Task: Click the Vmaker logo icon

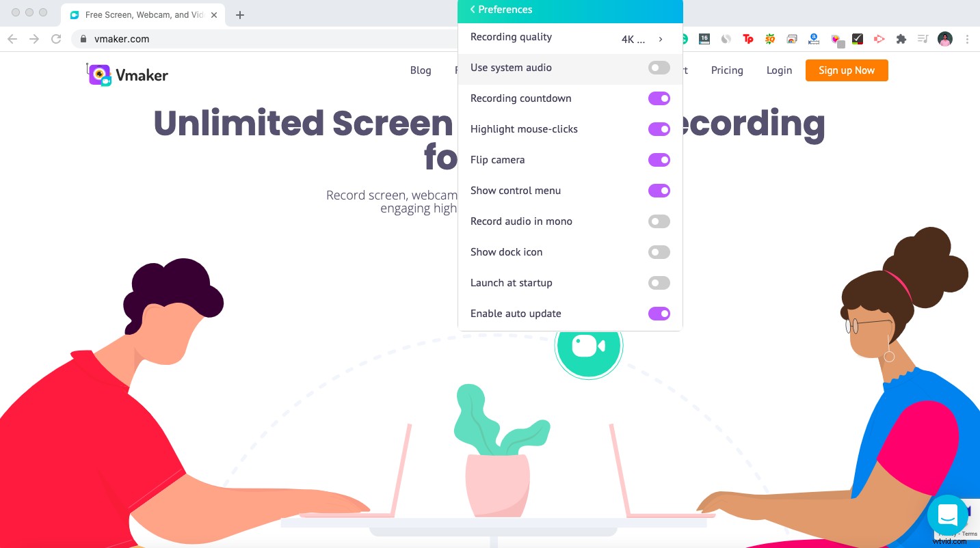Action: click(101, 74)
